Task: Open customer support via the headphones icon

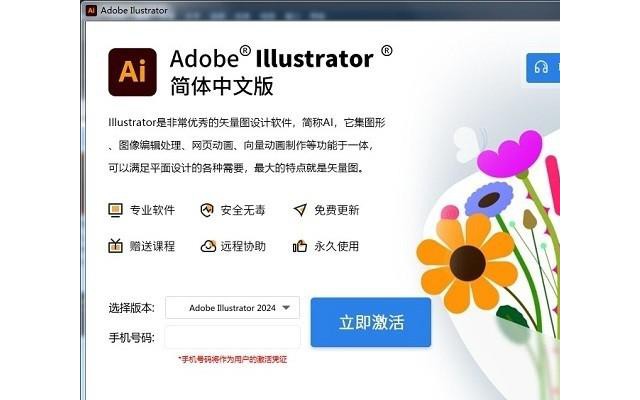Action: [542, 68]
